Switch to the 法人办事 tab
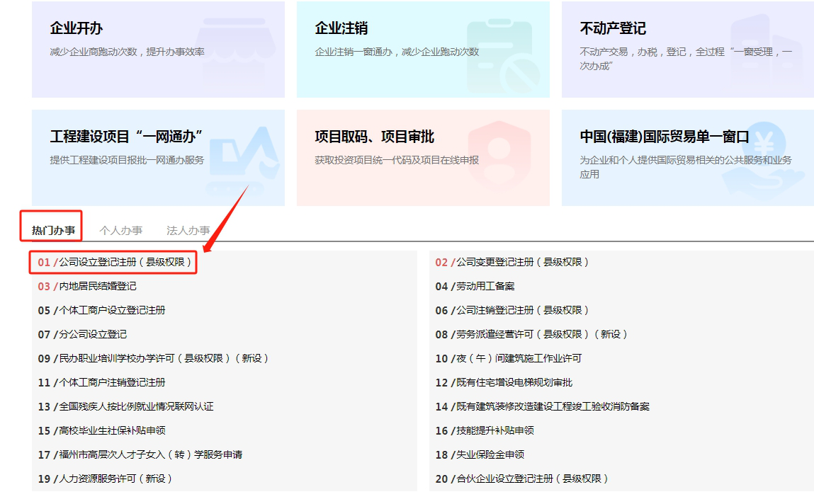The image size is (814, 504). pyautogui.click(x=188, y=230)
